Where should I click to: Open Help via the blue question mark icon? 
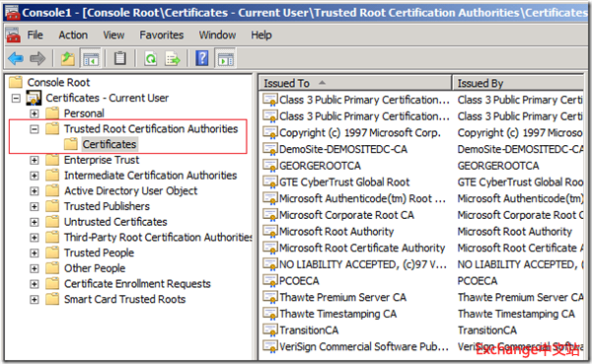click(x=202, y=58)
